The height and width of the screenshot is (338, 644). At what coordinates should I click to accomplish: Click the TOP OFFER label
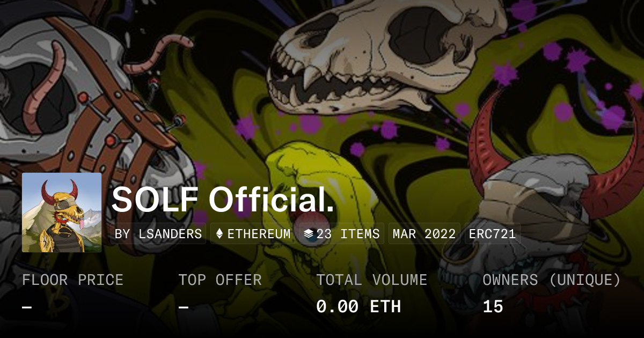point(220,280)
